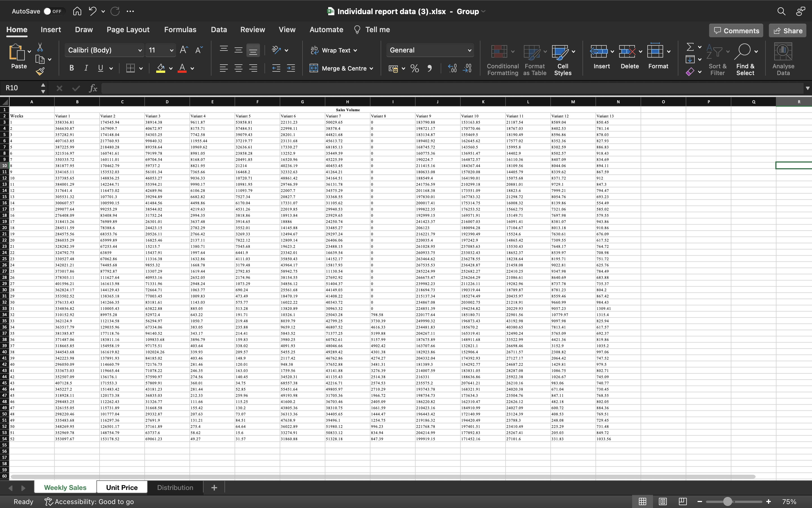Apply comma style format
Screen dimensions: 812x508
pyautogui.click(x=429, y=69)
